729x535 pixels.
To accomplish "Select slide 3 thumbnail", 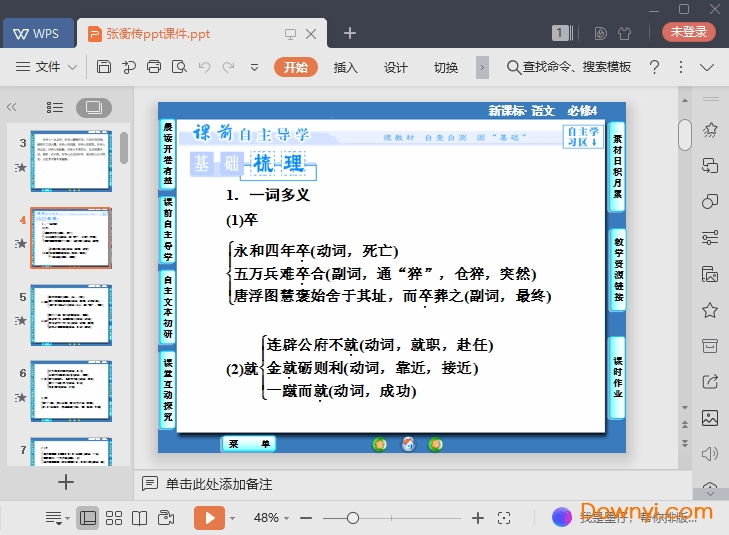I will tap(71, 161).
